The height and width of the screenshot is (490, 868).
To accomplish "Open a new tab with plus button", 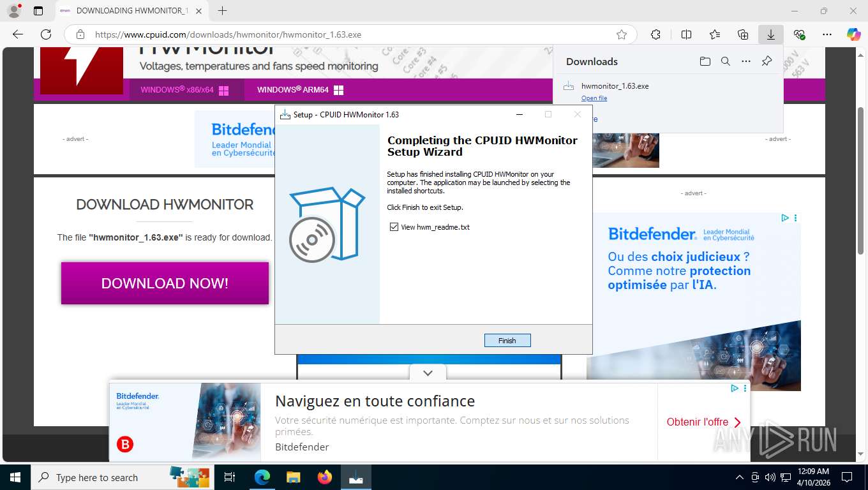I will [222, 11].
